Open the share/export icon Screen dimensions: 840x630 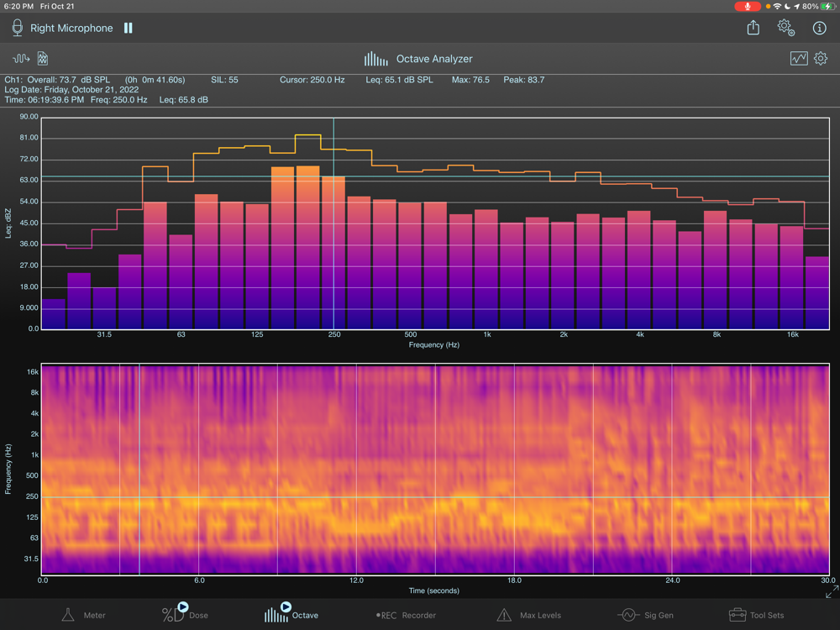coord(753,28)
